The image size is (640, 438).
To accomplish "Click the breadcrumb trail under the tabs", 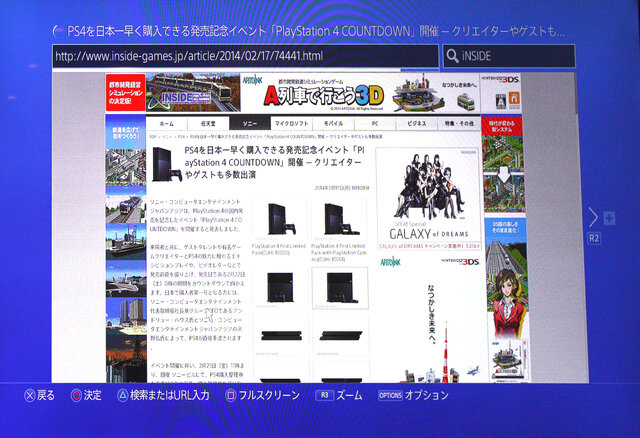I will (266, 136).
